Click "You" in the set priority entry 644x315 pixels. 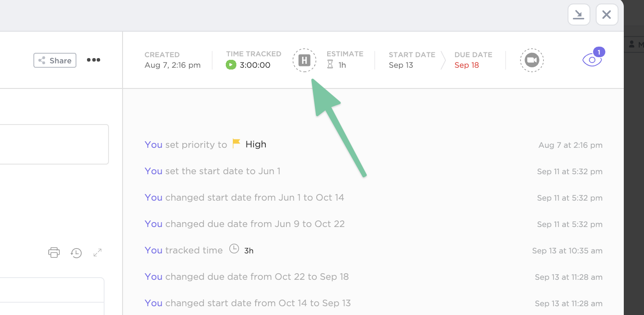coord(153,145)
